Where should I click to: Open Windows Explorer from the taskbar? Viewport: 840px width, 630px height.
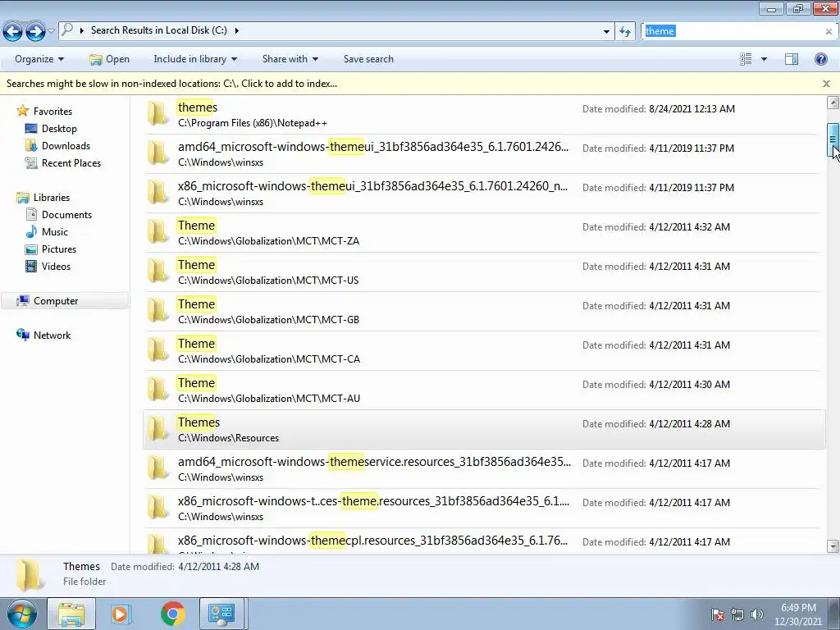71,614
